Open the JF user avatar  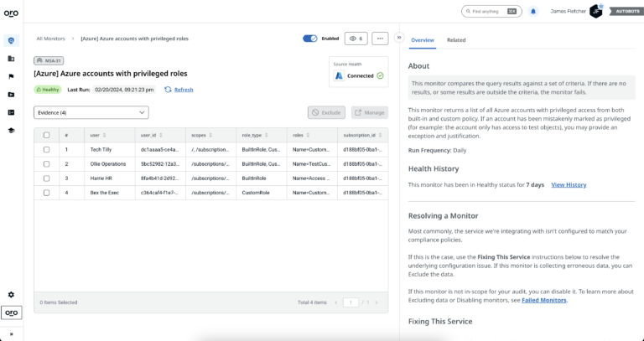tap(596, 12)
